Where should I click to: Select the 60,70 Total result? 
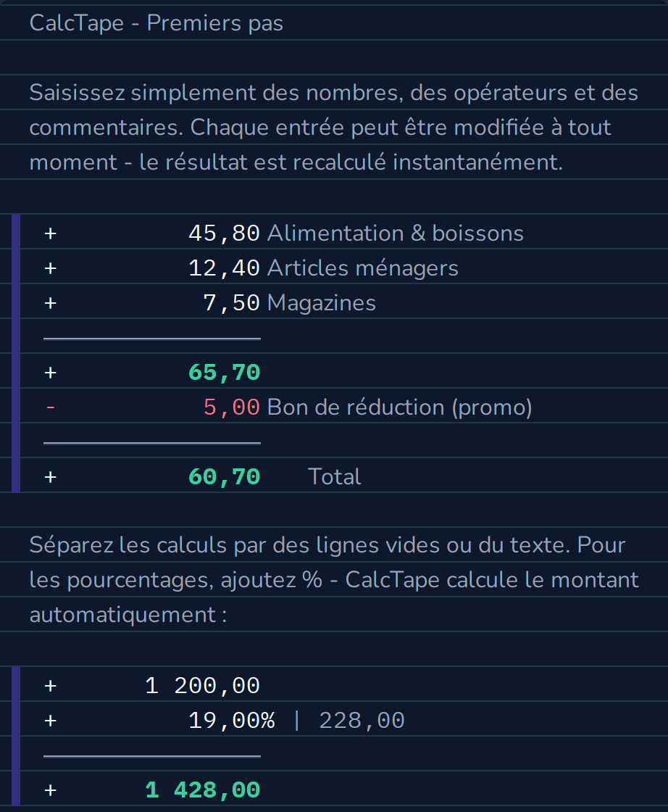pyautogui.click(x=224, y=477)
